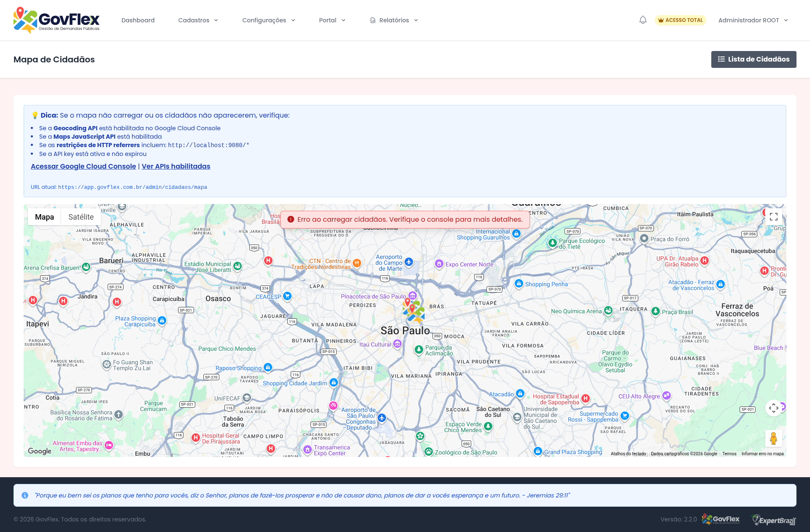Click the Parque da Aclimação marker
The width and height of the screenshot is (810, 532).
pyautogui.click(x=418, y=349)
